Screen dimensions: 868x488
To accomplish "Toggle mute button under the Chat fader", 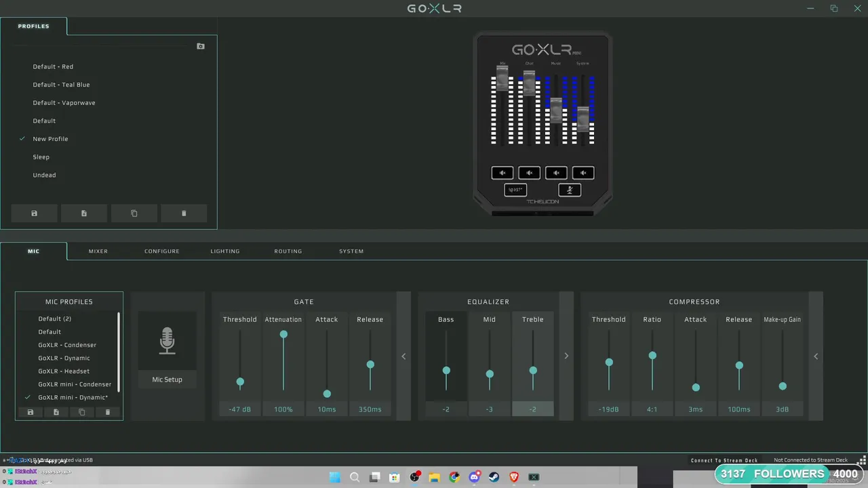I will pos(530,173).
